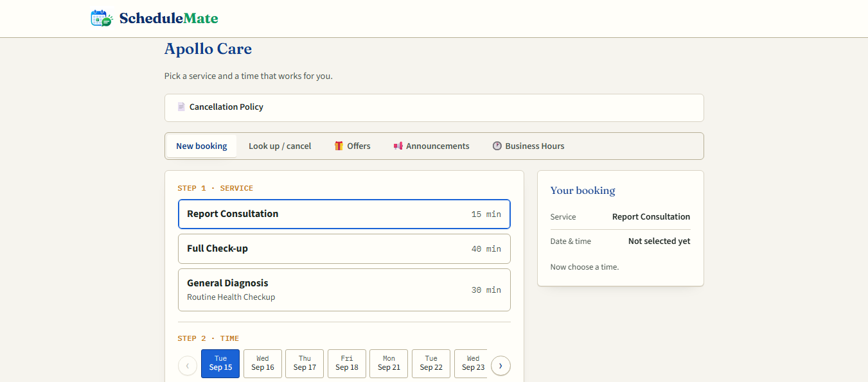The width and height of the screenshot is (868, 382).
Task: Click the Routine Health Checkup subtitle
Action: (231, 297)
